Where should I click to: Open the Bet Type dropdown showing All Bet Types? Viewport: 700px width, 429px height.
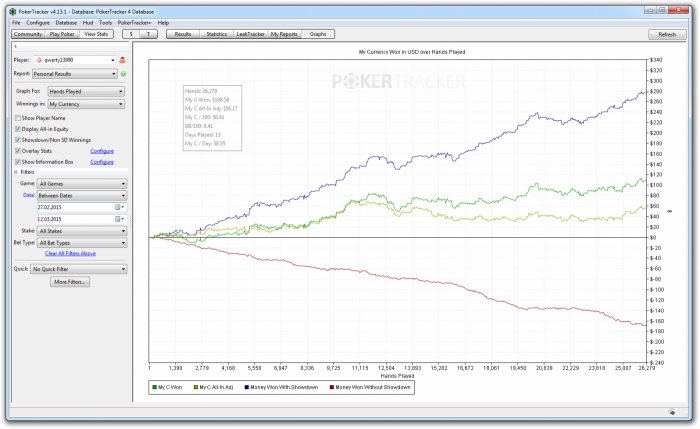(x=82, y=243)
